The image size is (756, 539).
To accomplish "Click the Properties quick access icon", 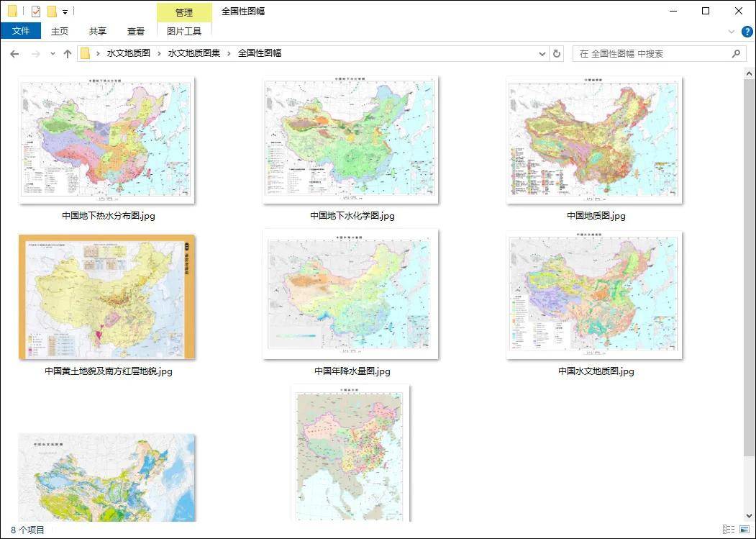I will [x=36, y=12].
